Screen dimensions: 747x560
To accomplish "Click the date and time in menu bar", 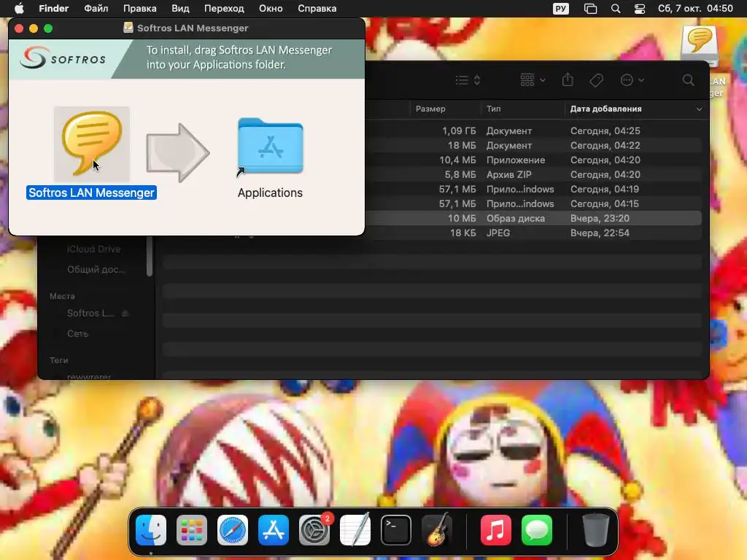I will pyautogui.click(x=695, y=9).
